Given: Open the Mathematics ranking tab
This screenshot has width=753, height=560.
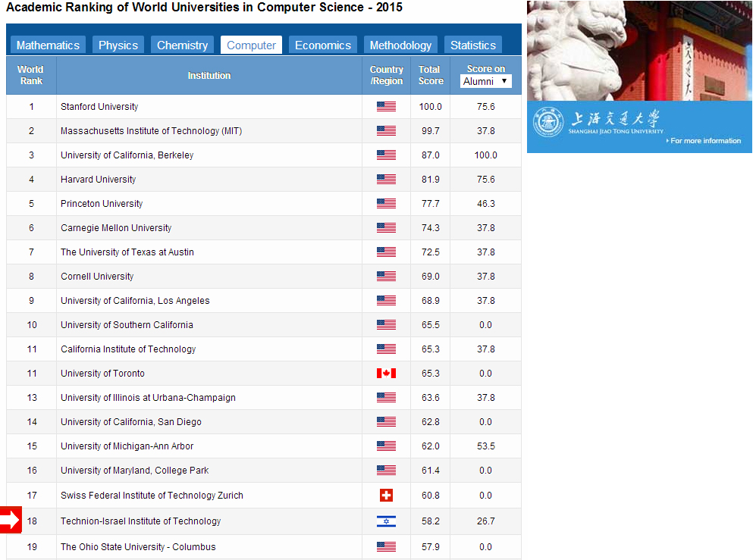Looking at the screenshot, I should point(48,45).
